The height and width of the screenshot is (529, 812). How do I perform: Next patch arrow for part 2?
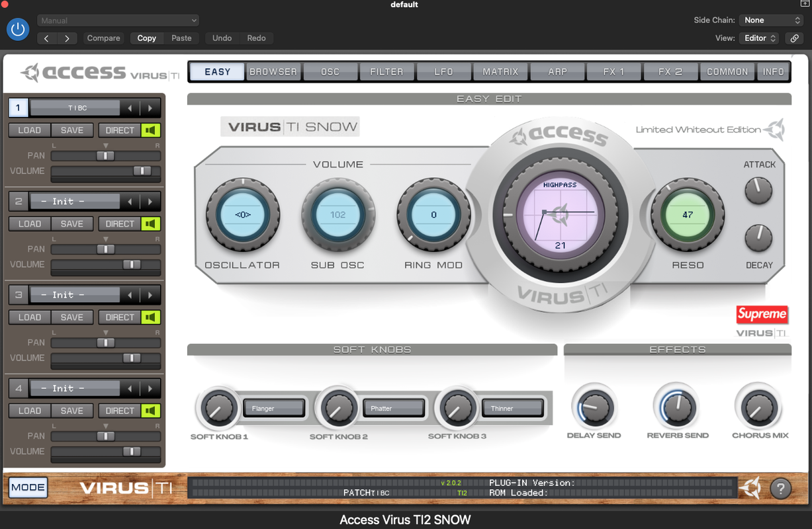pos(150,201)
